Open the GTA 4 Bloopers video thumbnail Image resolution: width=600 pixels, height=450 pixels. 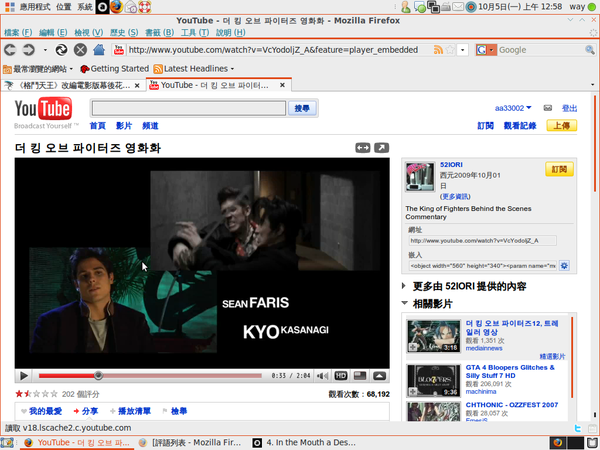pos(434,380)
